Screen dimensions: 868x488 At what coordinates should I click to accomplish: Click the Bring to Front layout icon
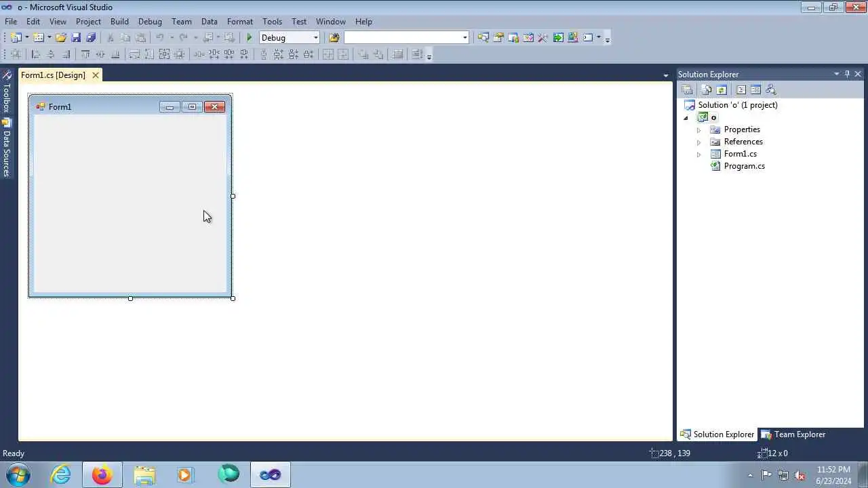coord(363,54)
